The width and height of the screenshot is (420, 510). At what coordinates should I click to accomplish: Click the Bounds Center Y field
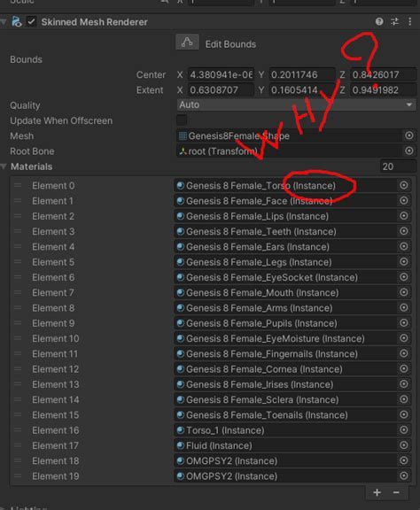(302, 74)
